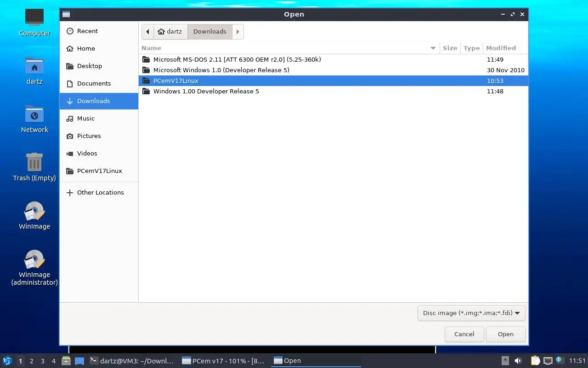The height and width of the screenshot is (368, 588).
Task: Show Other Locations
Action: (99, 192)
